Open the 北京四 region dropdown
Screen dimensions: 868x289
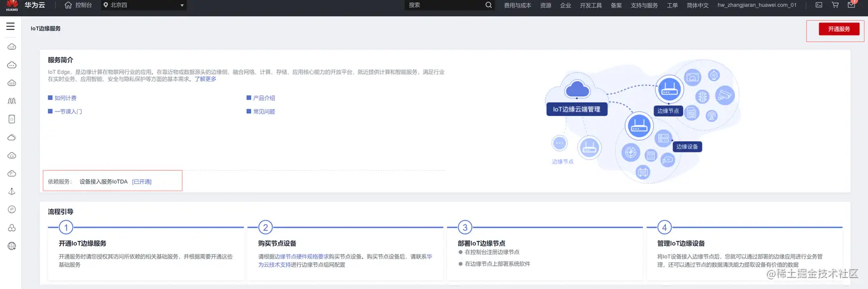click(x=144, y=5)
